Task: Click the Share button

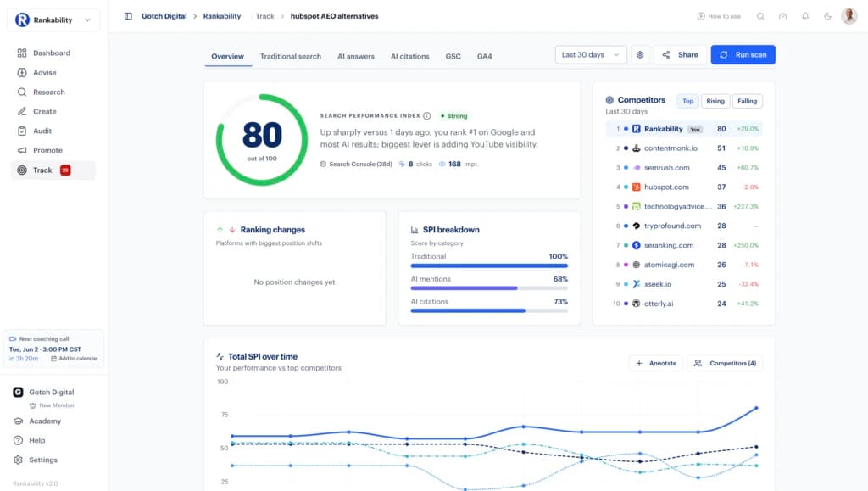Action: click(681, 55)
